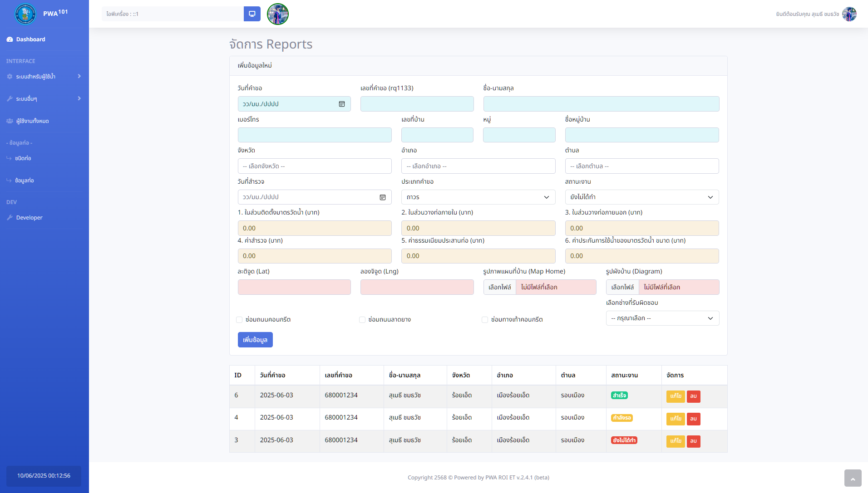Screen dimensions: 868x493
Task: Click the yellow แก้ไข button for ID 3
Action: coord(675,441)
